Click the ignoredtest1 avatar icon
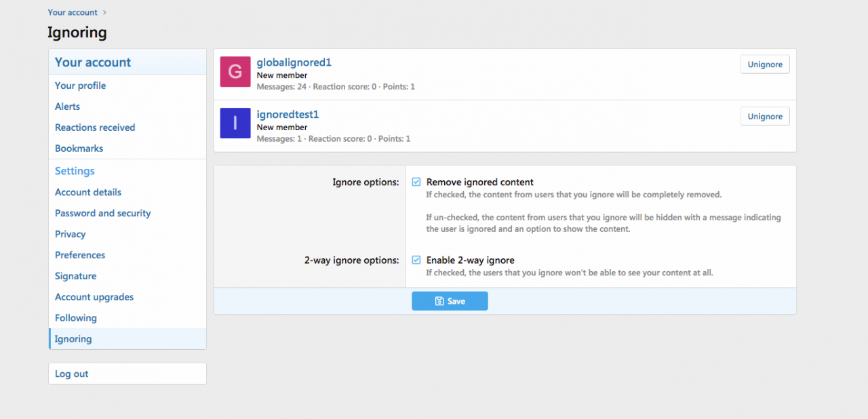Viewport: 868px width, 419px height. point(235,123)
